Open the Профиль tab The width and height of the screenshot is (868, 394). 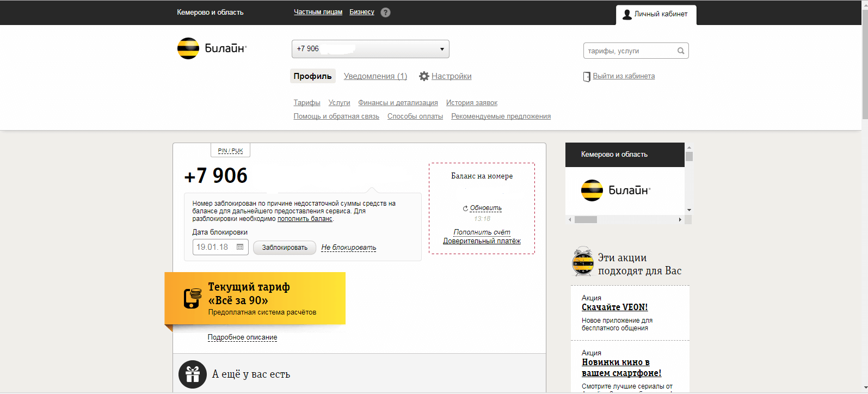click(x=312, y=76)
